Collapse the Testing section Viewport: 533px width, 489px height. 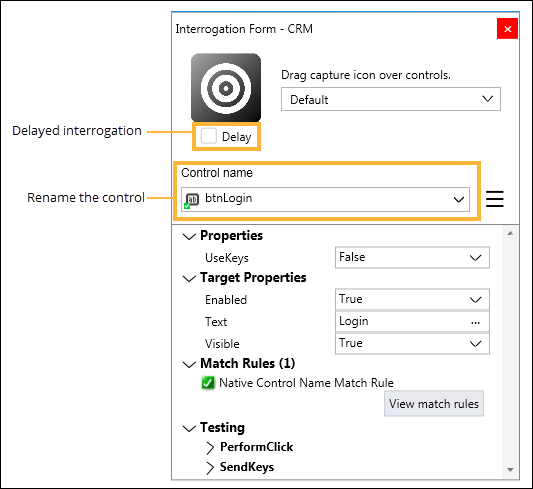189,428
